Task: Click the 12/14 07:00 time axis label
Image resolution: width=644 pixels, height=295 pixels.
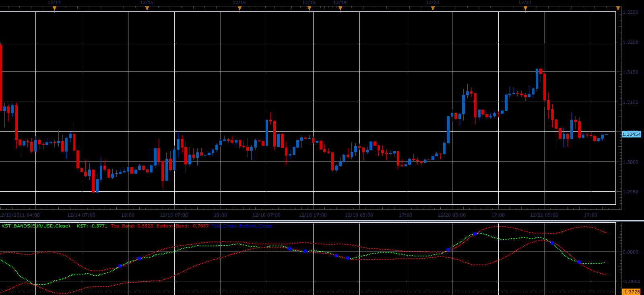Action: click(81, 215)
